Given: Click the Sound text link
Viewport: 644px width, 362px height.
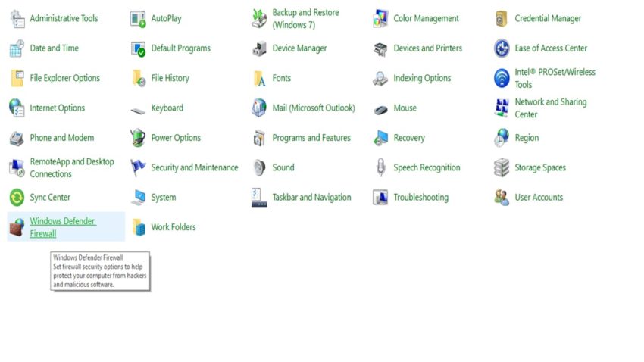Looking at the screenshot, I should (283, 167).
